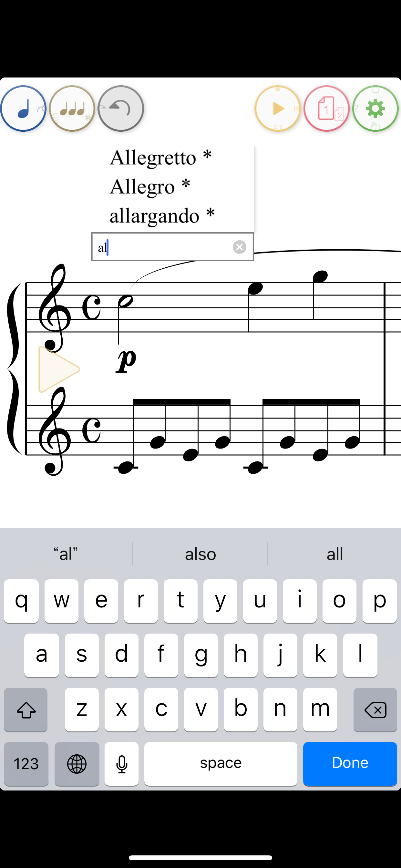Pick the 'also' keyboard suggestion
401x868 pixels.
pyautogui.click(x=200, y=553)
